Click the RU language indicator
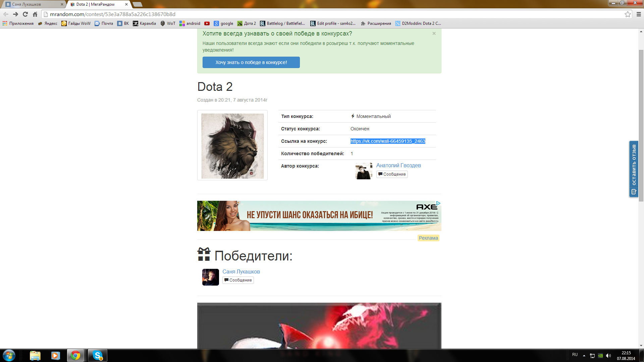Screen dimensions: 644x362 point(575,355)
